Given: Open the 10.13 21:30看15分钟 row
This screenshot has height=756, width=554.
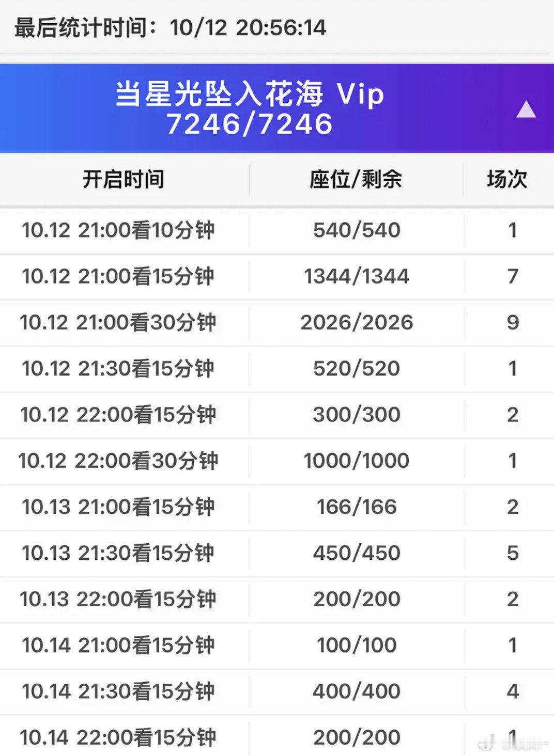Looking at the screenshot, I should 277,553.
